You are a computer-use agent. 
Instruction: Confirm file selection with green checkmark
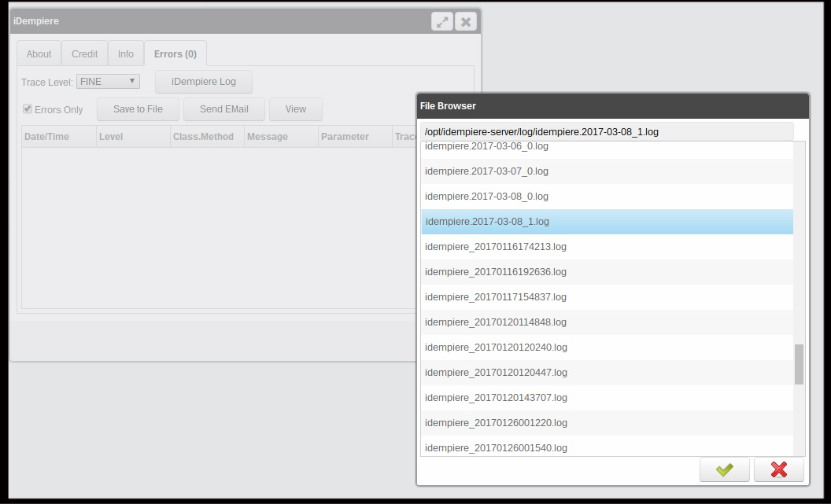[724, 469]
